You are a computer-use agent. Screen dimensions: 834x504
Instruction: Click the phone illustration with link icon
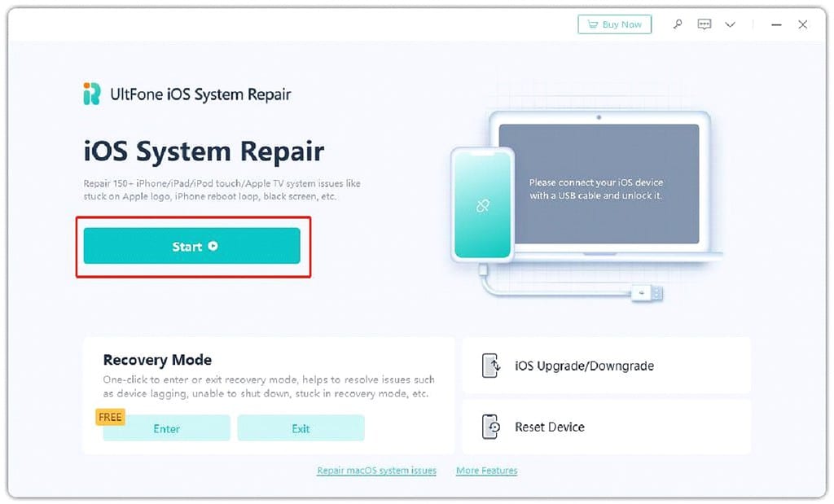(x=482, y=205)
